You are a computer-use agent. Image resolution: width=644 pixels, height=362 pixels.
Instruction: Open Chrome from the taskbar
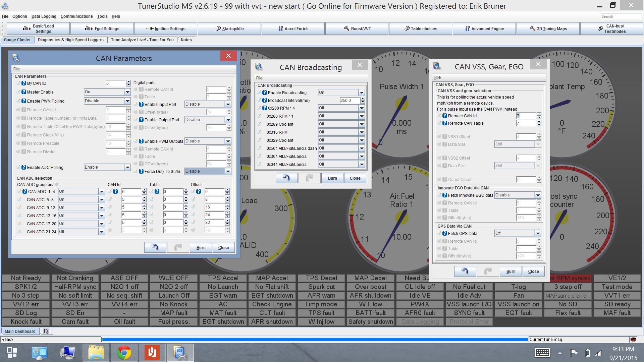click(124, 353)
